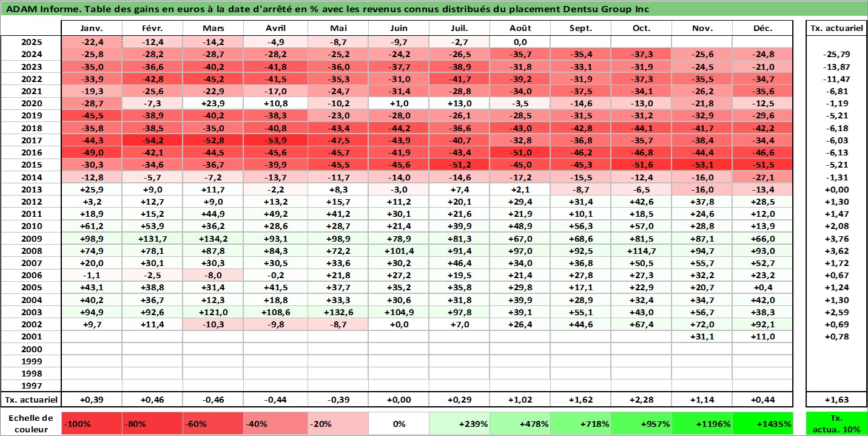Click the Mars column header
This screenshot has height=436, width=868.
point(214,29)
